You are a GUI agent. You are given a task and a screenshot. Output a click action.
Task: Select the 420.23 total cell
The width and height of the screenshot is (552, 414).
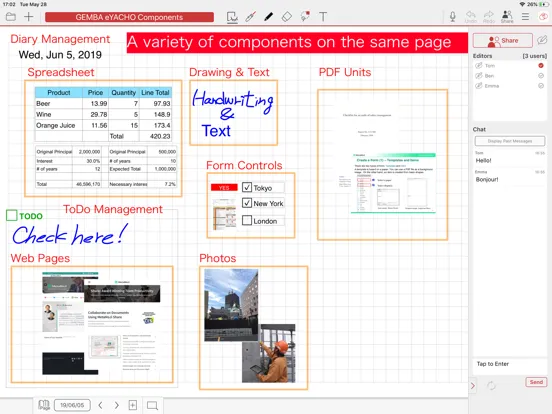pyautogui.click(x=155, y=136)
